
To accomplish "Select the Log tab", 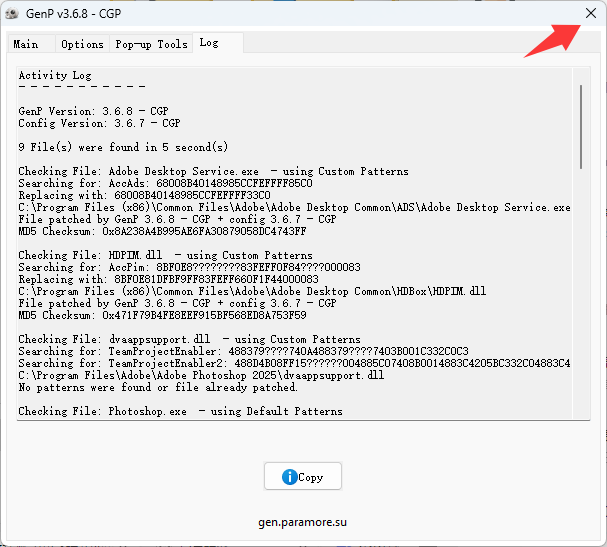I will pos(218,43).
